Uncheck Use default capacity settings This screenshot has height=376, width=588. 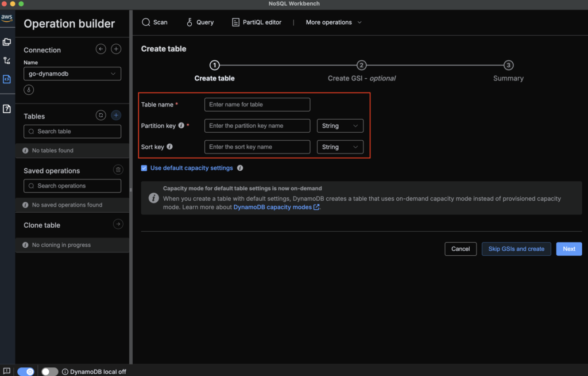[x=144, y=168]
